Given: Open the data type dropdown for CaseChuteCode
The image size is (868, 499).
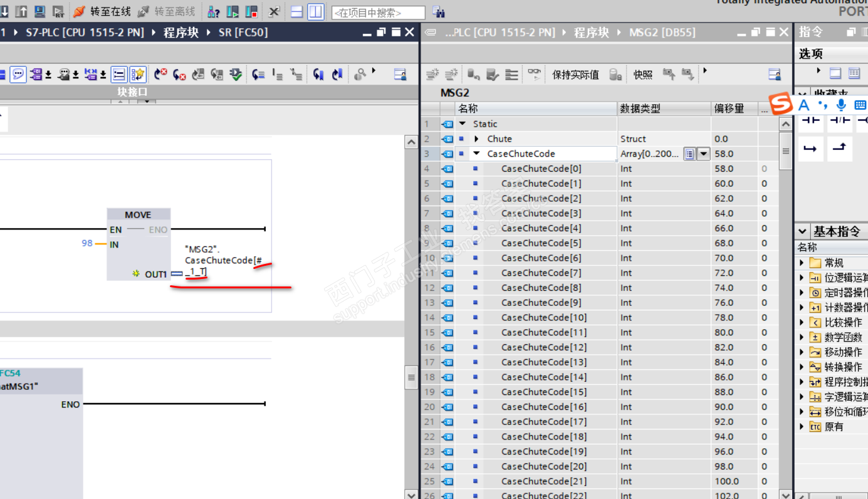Looking at the screenshot, I should click(x=704, y=154).
